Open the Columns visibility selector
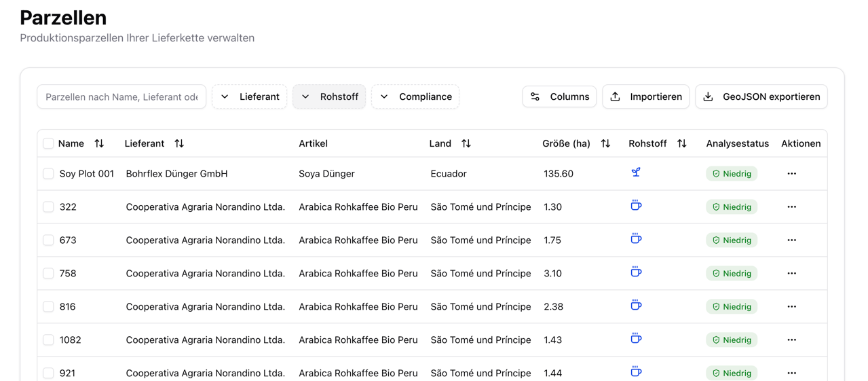The width and height of the screenshot is (868, 381). [x=559, y=96]
